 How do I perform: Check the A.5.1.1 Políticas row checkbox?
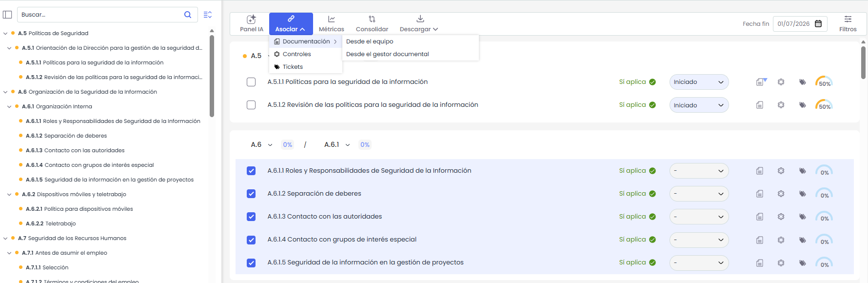tap(251, 82)
